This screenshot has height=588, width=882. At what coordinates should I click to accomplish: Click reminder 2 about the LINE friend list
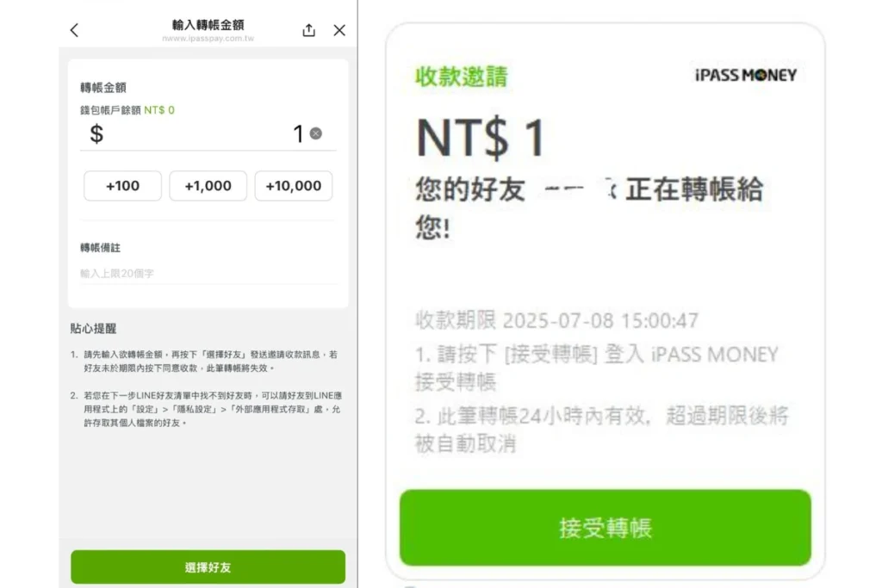pos(205,409)
